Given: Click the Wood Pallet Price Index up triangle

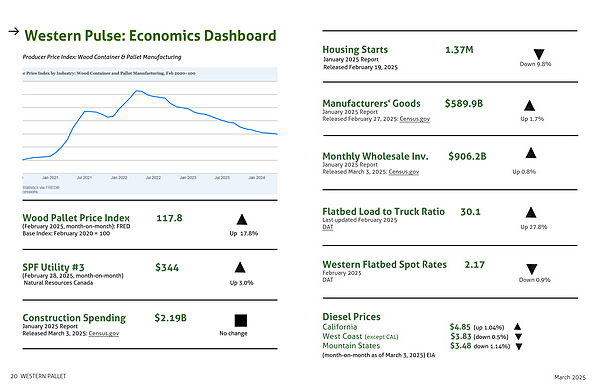Looking at the screenshot, I should click(242, 220).
